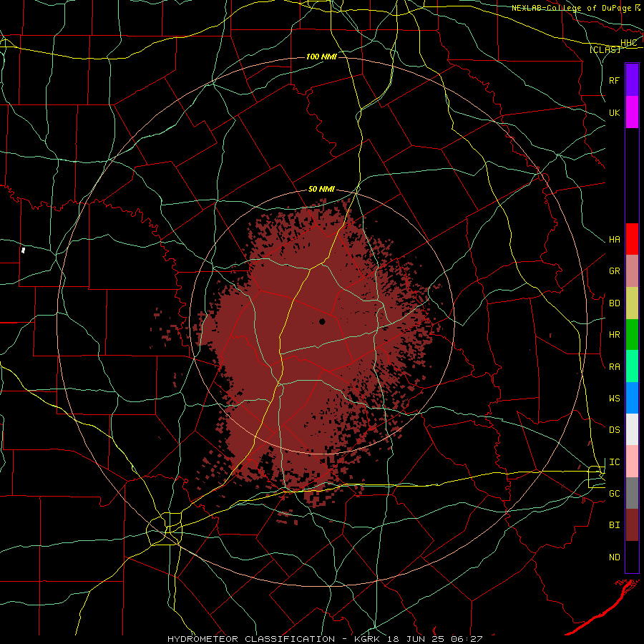
Task: Click the DS white legend swatch
Action: (x=632, y=429)
